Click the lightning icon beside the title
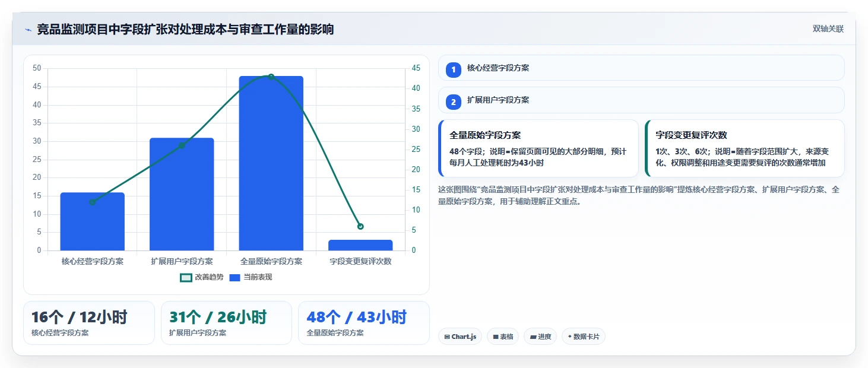 [28, 29]
